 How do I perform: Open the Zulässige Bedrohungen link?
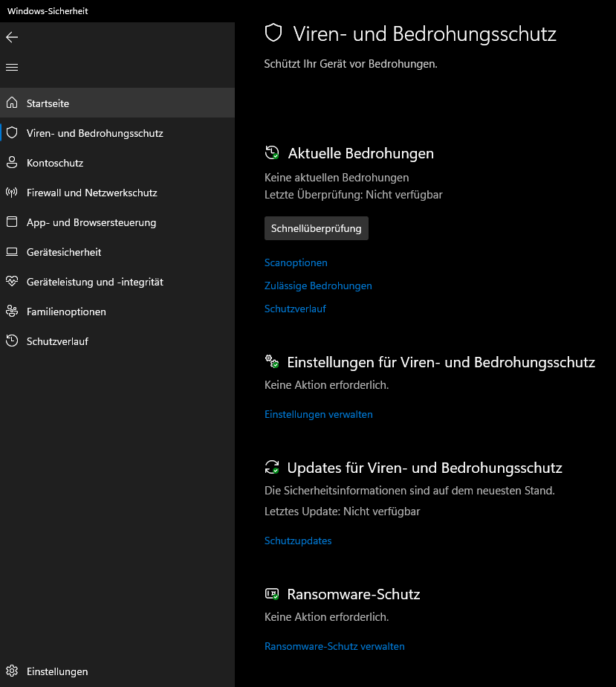[318, 286]
